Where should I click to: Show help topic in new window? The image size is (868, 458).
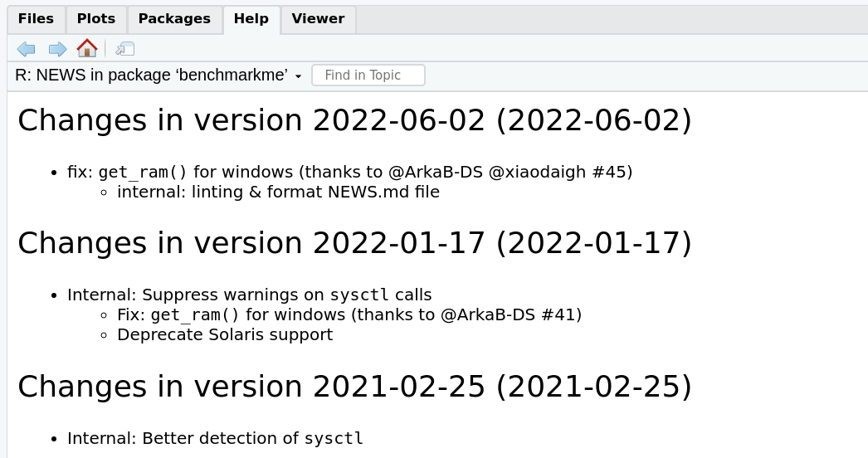point(124,49)
